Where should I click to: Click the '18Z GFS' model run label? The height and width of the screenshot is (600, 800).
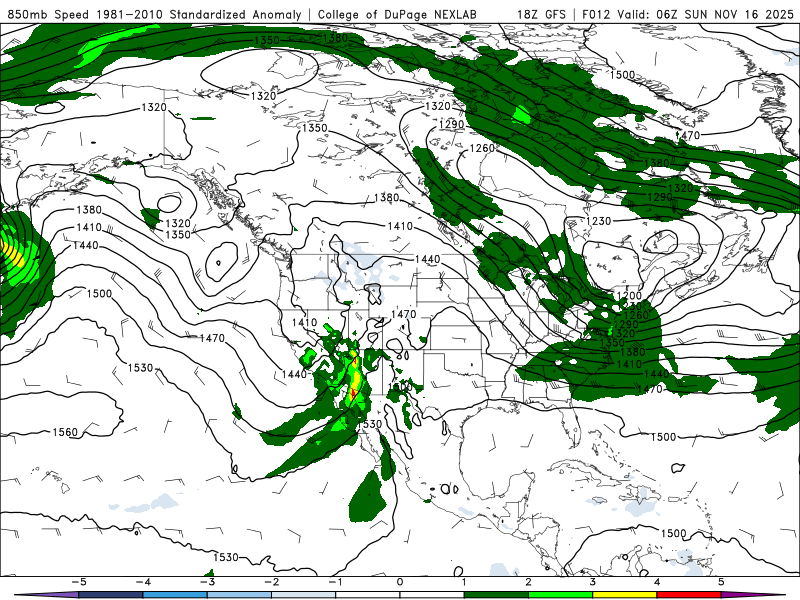pos(541,14)
